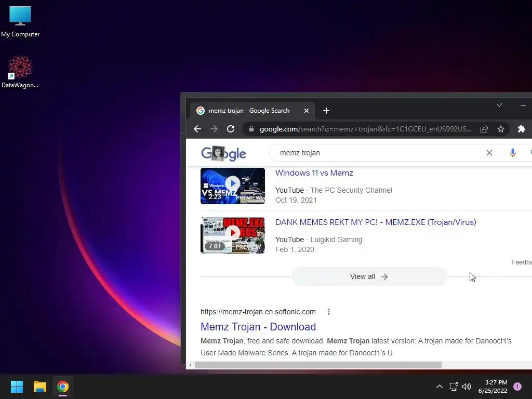Click The PC Security Channel text
Image resolution: width=532 pixels, height=399 pixels.
click(x=351, y=190)
